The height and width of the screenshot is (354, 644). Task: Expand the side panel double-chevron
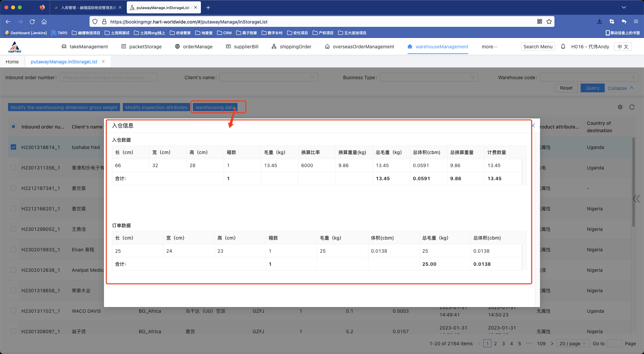(636, 199)
